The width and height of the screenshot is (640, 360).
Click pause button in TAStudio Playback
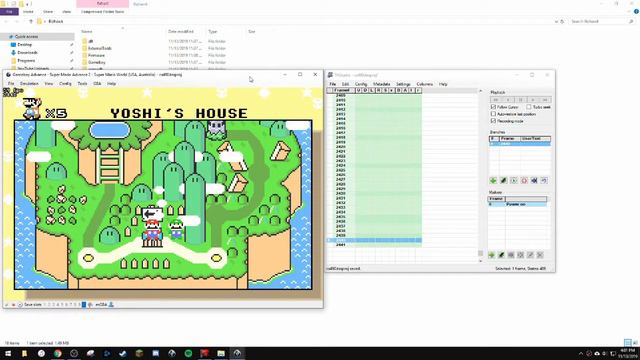coord(520,100)
